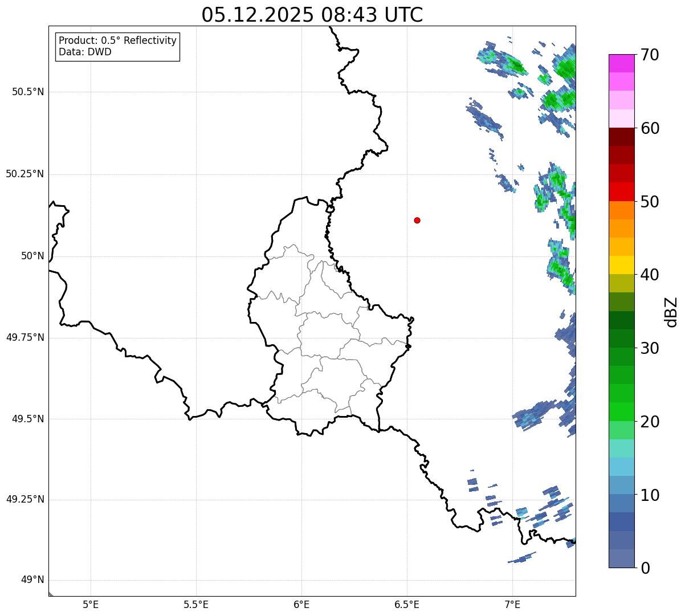Click the colorbar tick label "0"
The image size is (685, 616).
point(645,568)
